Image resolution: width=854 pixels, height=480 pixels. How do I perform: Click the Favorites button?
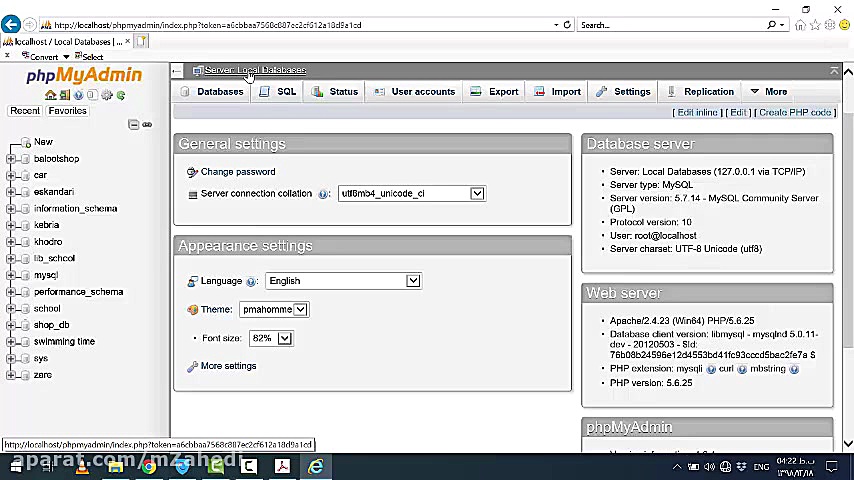point(68,111)
